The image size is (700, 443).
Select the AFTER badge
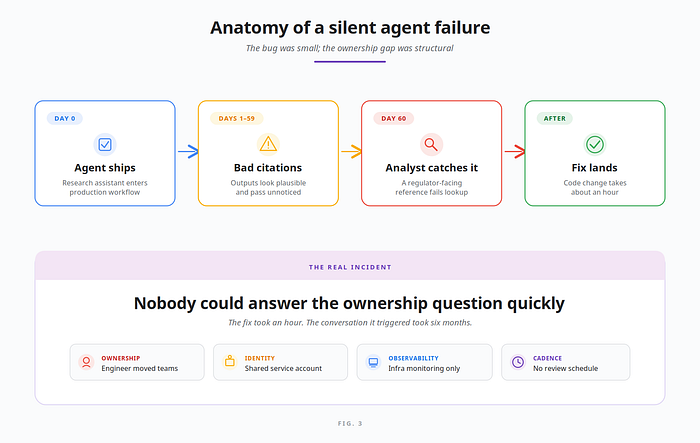tap(554, 118)
